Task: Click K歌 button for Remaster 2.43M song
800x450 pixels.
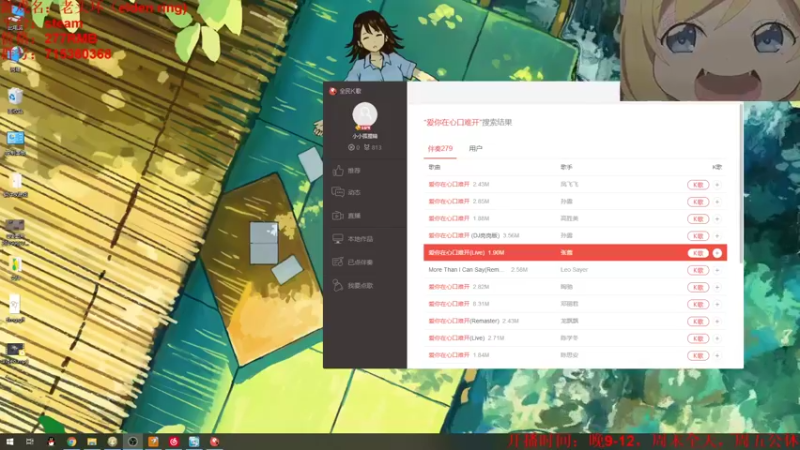Action: [698, 321]
